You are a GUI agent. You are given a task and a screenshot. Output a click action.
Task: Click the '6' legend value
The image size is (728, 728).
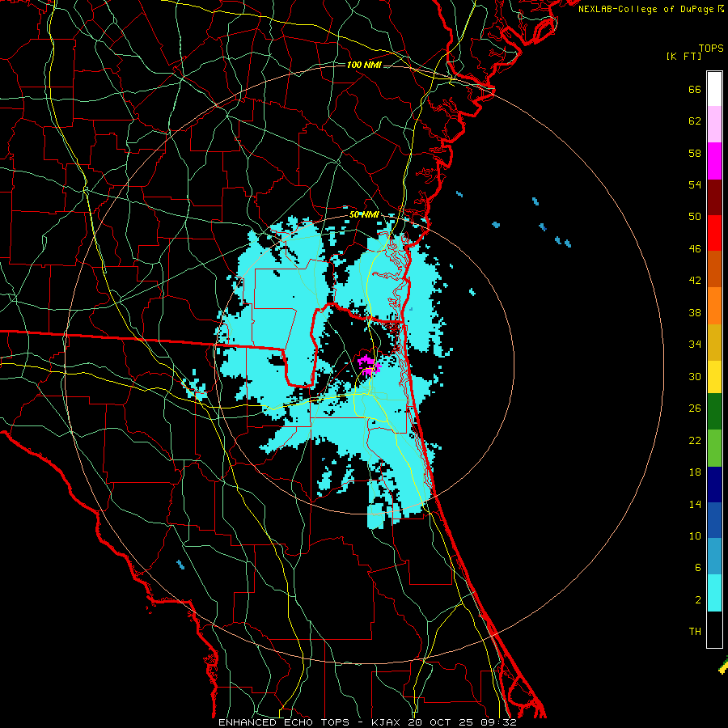[698, 568]
